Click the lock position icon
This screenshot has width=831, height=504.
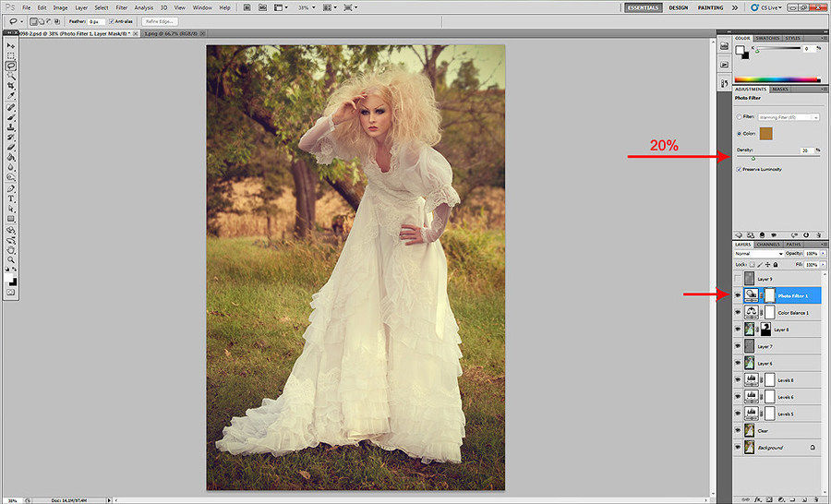[x=767, y=264]
